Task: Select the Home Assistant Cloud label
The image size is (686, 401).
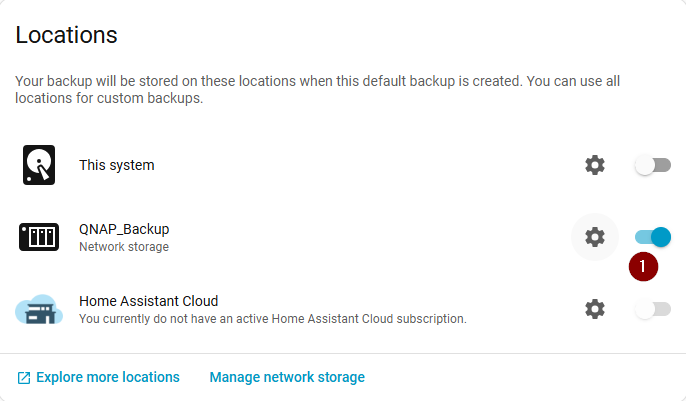Action: click(x=149, y=301)
